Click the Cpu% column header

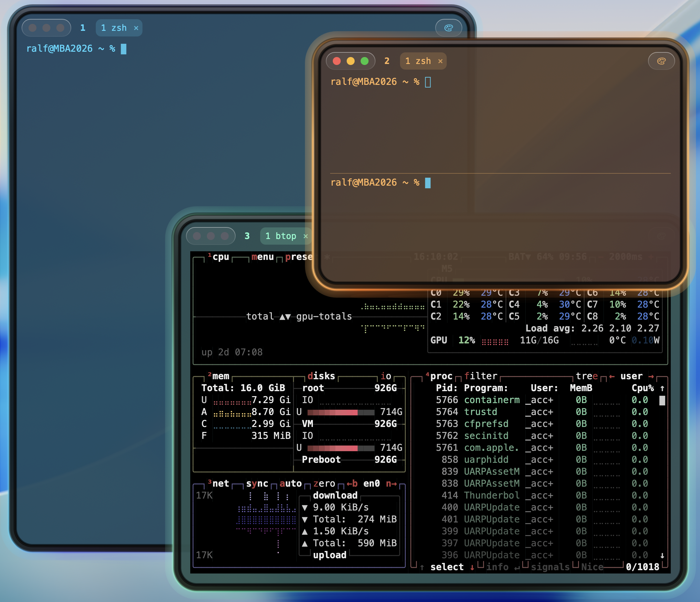[x=643, y=388]
